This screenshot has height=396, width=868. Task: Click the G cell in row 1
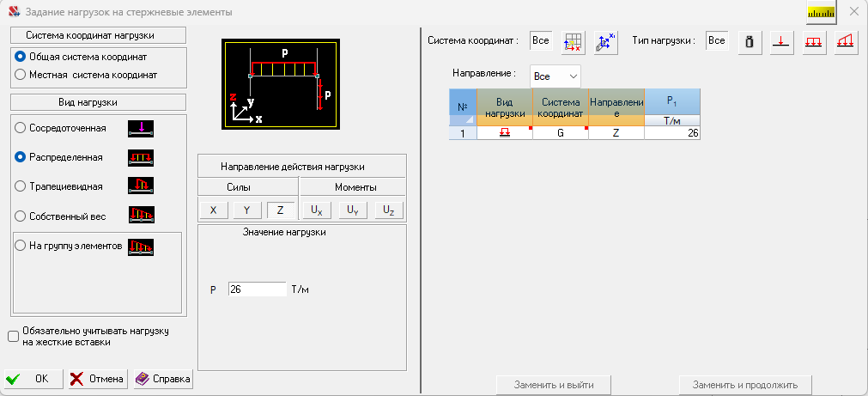point(561,133)
